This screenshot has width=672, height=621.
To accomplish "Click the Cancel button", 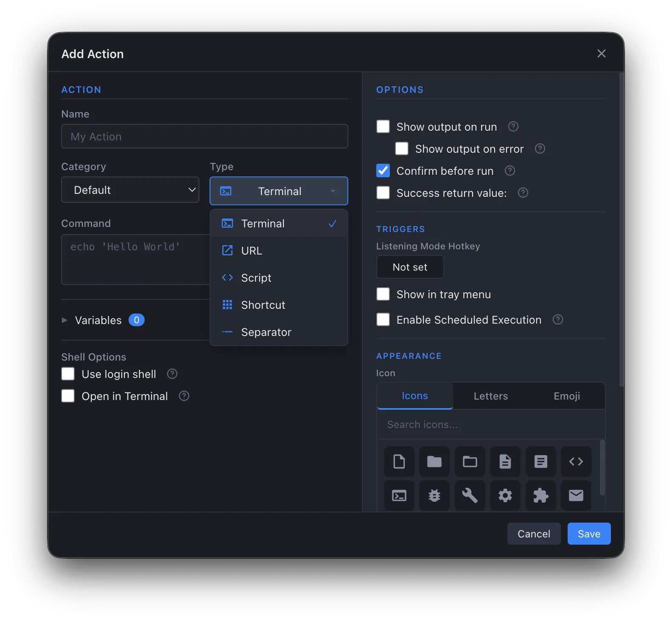I will (x=534, y=534).
